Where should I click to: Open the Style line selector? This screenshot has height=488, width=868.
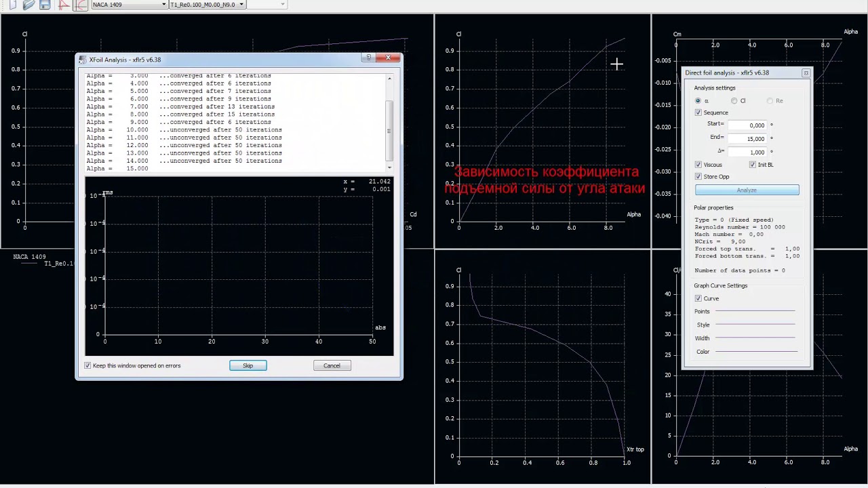pyautogui.click(x=755, y=325)
